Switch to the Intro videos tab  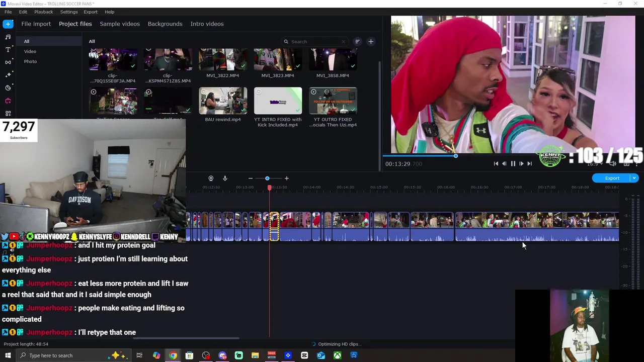pos(207,24)
